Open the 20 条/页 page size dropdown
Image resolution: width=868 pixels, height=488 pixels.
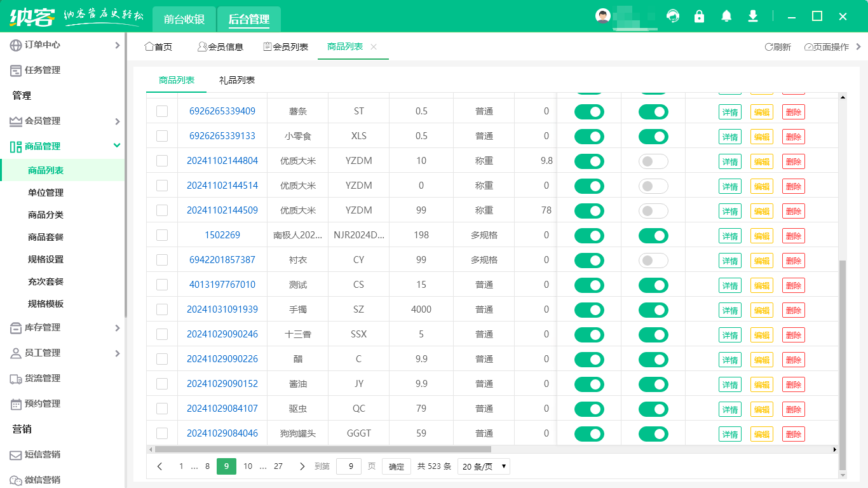[x=484, y=466]
